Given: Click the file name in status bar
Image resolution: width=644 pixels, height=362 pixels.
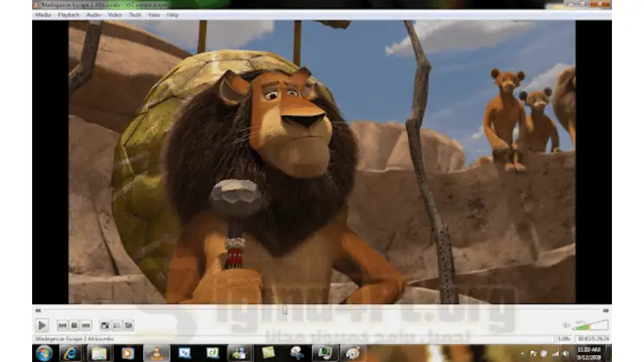Looking at the screenshot, I should pyautogui.click(x=75, y=339).
